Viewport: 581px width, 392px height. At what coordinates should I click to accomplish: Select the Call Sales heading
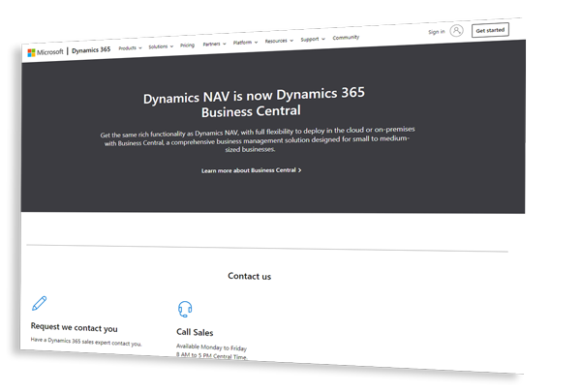195,332
